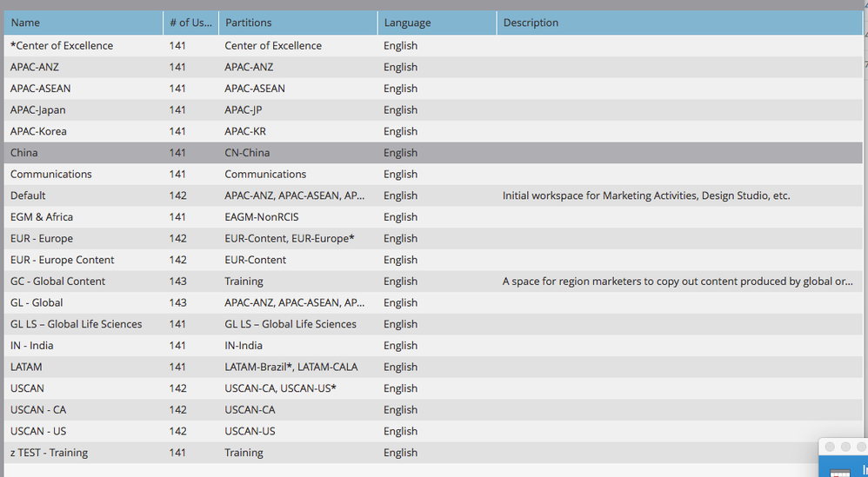Select the USCAN - CA workspace row
The image size is (868, 477).
pyautogui.click(x=433, y=410)
